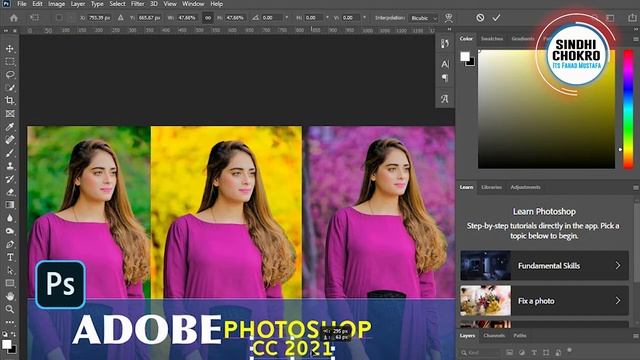The height and width of the screenshot is (360, 640).
Task: Select the Brush tool
Action: pos(10,153)
